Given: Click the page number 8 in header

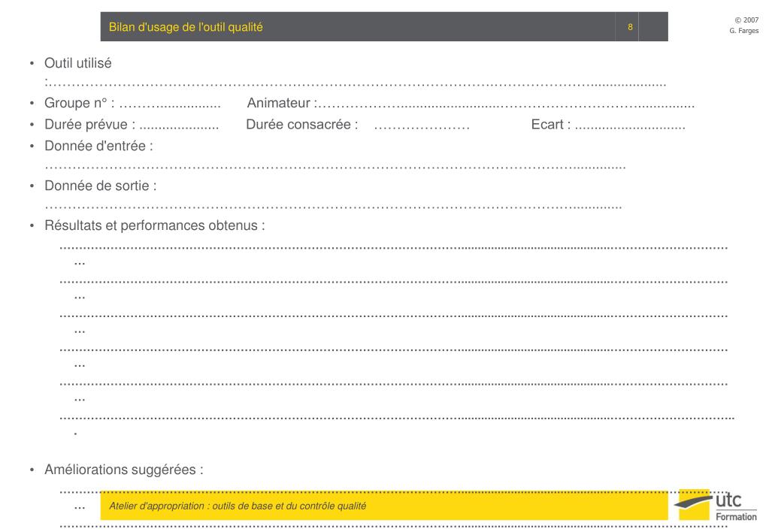Looking at the screenshot, I should pyautogui.click(x=630, y=27).
